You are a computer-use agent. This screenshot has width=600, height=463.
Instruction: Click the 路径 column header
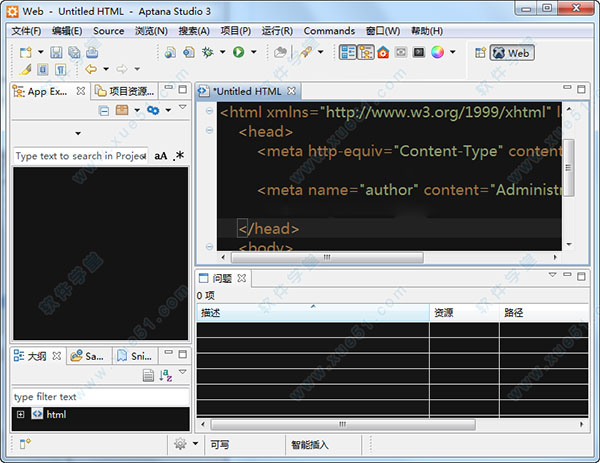(544, 313)
